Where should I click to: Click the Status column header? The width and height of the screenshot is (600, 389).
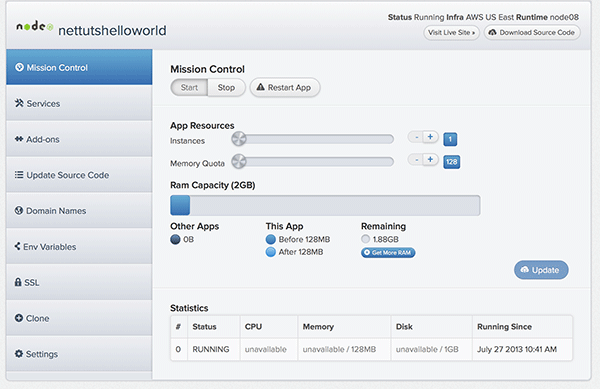pos(214,327)
